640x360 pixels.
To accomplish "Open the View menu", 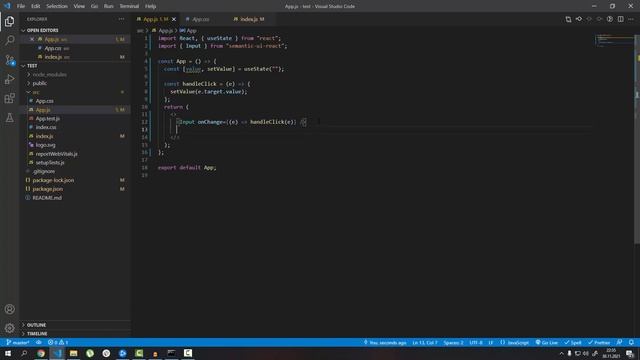I will pyautogui.click(x=79, y=6).
